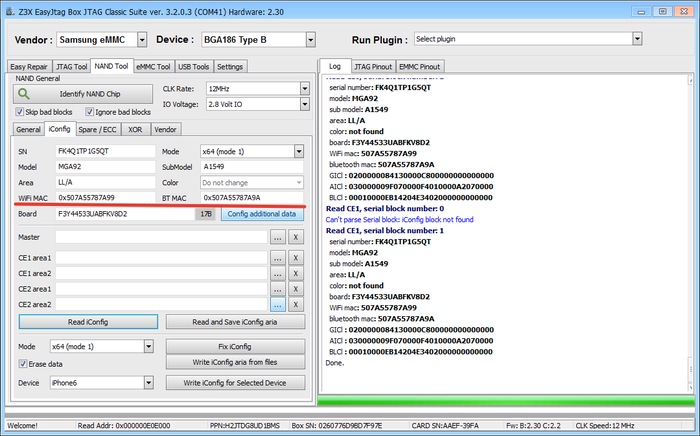Switch to the Log tab

coord(335,66)
